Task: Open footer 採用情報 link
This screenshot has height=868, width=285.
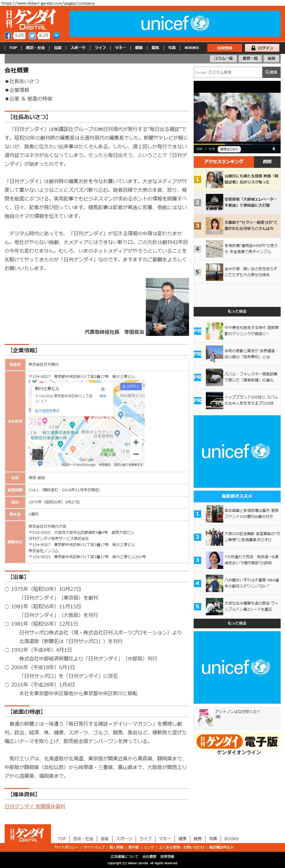Action: click(167, 856)
